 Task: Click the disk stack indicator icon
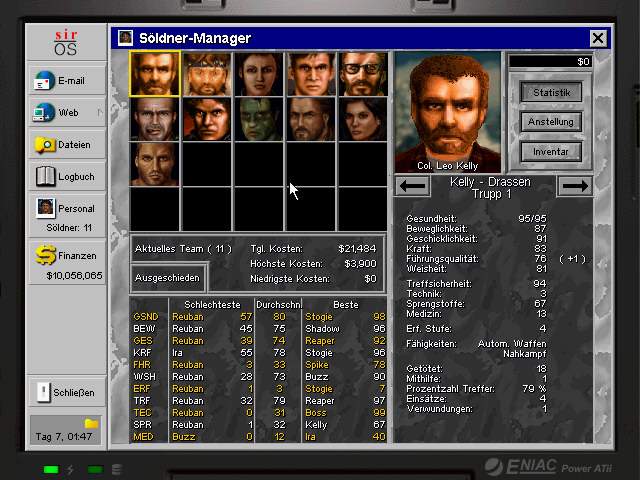(117, 469)
